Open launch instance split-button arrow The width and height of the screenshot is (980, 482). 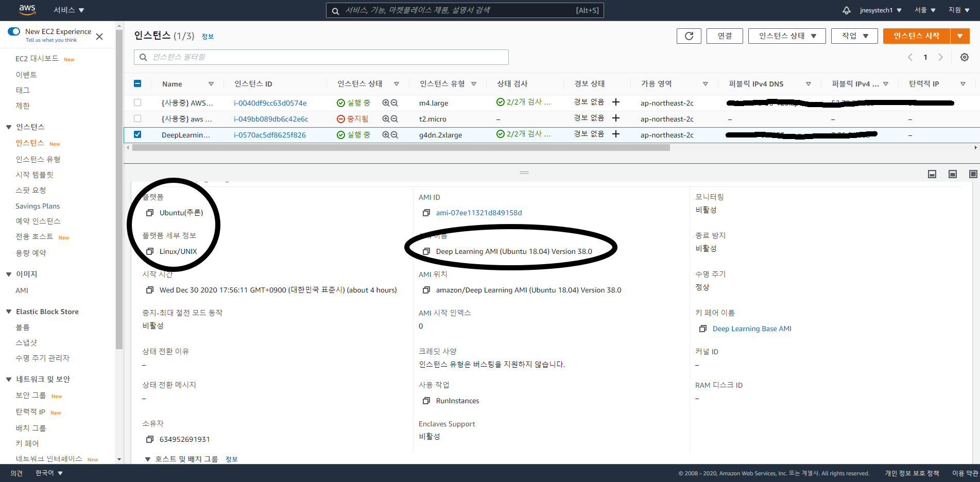[x=960, y=36]
